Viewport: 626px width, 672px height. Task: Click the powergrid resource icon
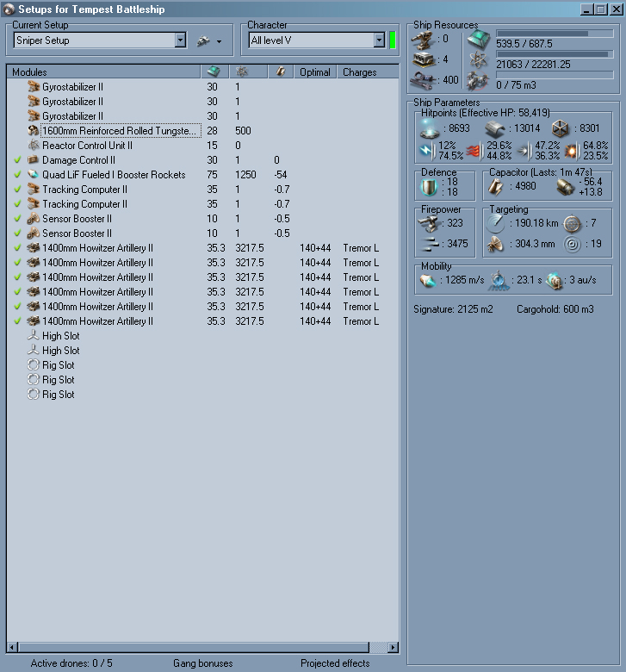coord(478,60)
